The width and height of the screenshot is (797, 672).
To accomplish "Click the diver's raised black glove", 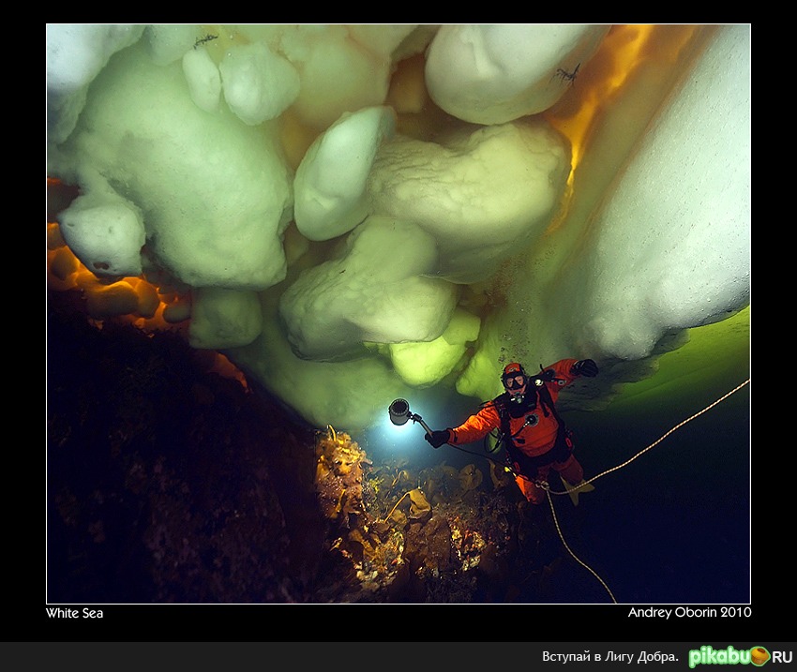I will point(586,367).
